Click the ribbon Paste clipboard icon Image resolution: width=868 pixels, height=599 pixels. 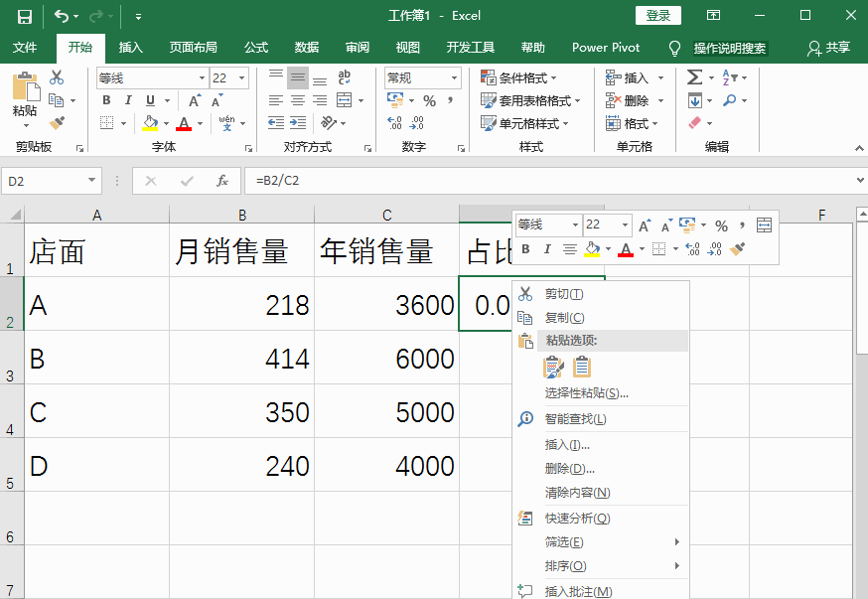pos(25,87)
